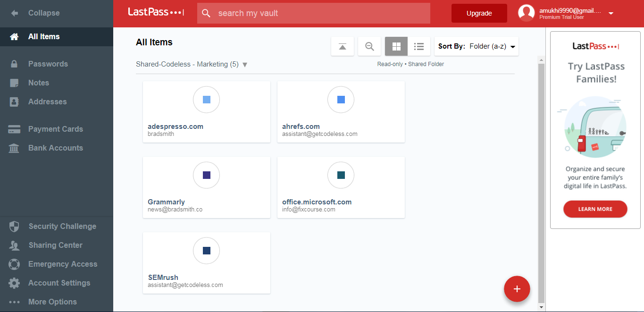The height and width of the screenshot is (312, 644).
Task: Click the scrollbar down arrow
Action: coord(542,307)
